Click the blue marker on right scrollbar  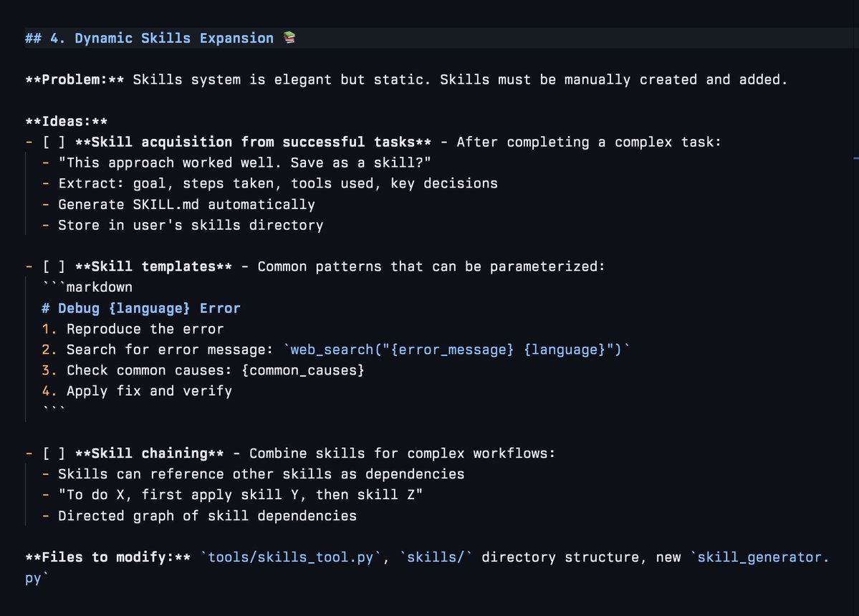point(855,157)
